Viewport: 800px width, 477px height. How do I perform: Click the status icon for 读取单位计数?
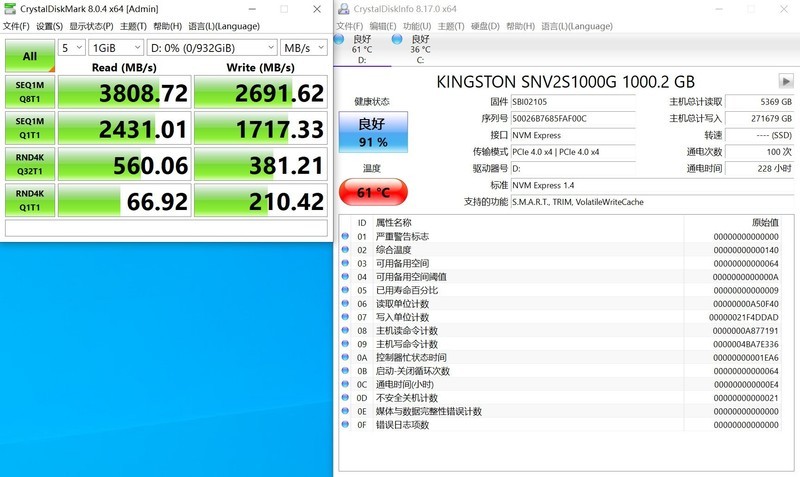click(x=345, y=304)
